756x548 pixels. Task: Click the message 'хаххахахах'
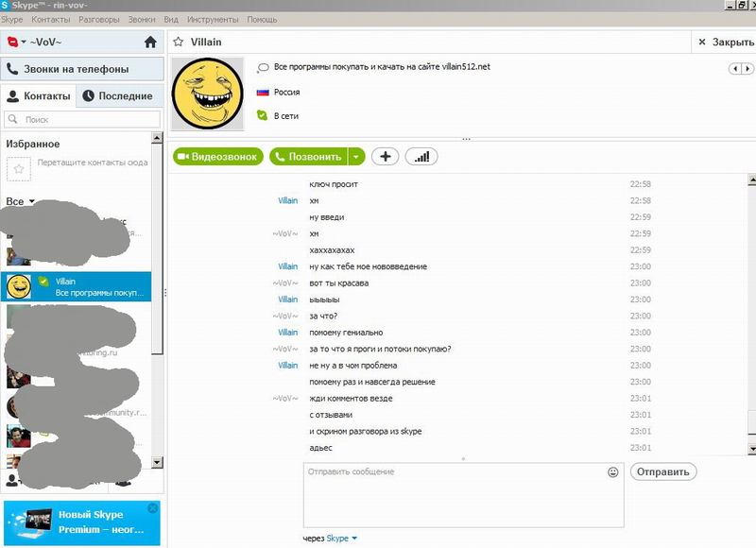(x=332, y=250)
